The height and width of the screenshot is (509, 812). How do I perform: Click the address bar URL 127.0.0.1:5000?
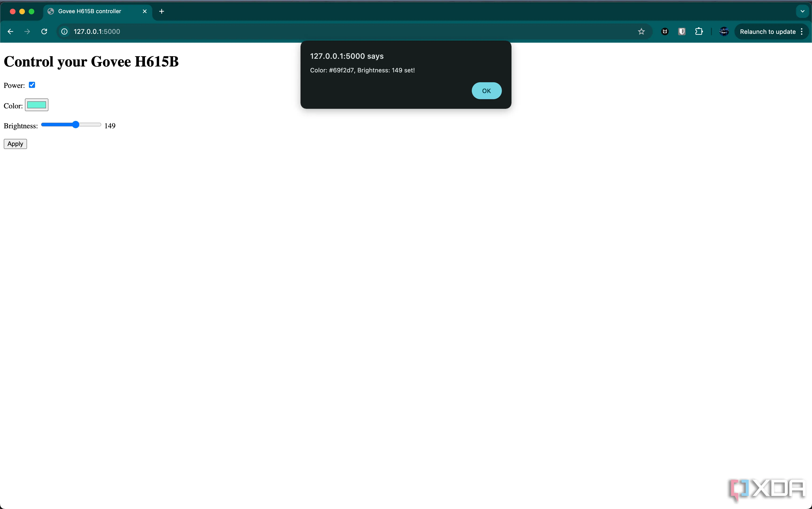pyautogui.click(x=97, y=32)
